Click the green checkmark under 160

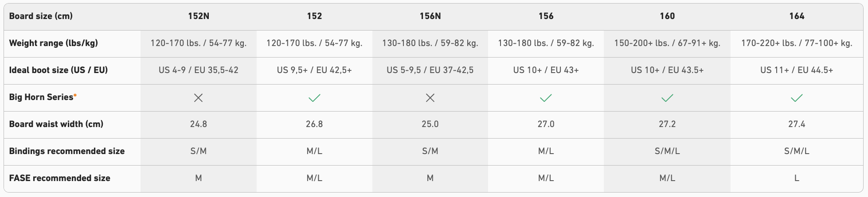tap(667, 98)
